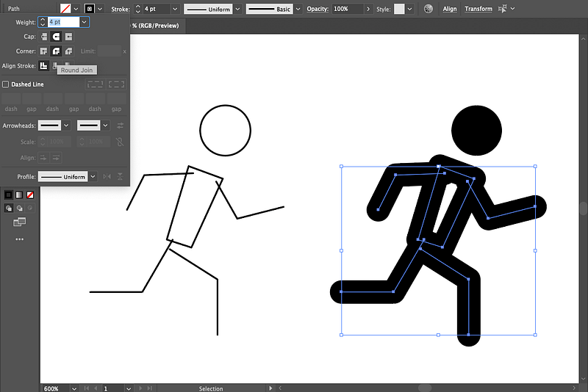
Task: Choose the Miter Join corner
Action: pos(44,51)
